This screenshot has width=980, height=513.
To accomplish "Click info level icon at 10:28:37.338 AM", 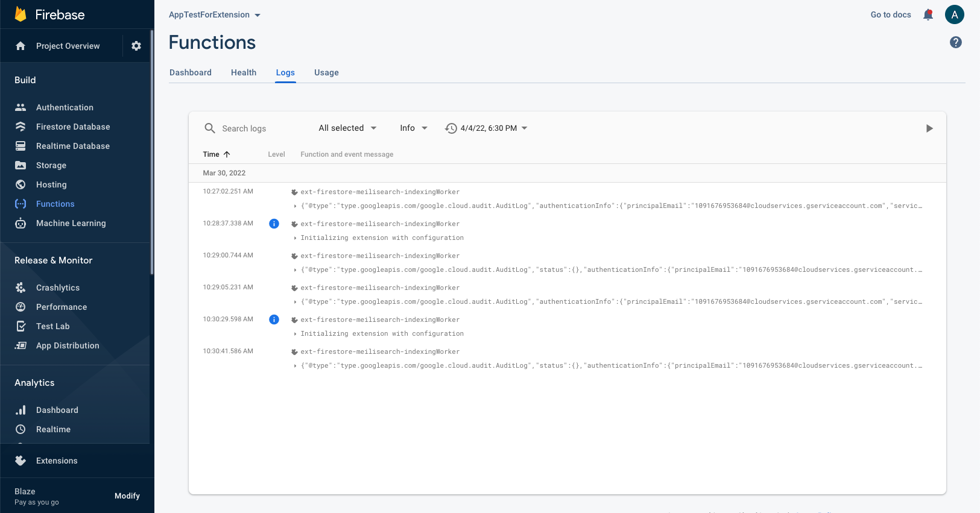I will pos(274,224).
